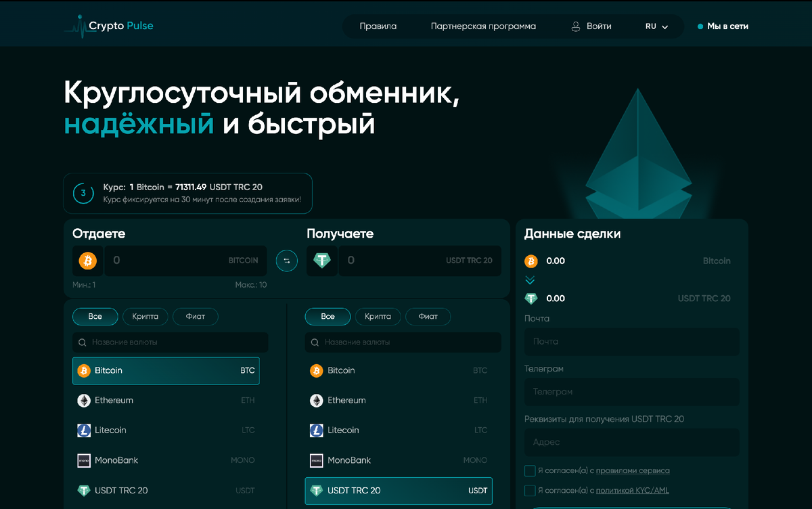
Task: Select Bitcoin row in give list
Action: point(166,371)
